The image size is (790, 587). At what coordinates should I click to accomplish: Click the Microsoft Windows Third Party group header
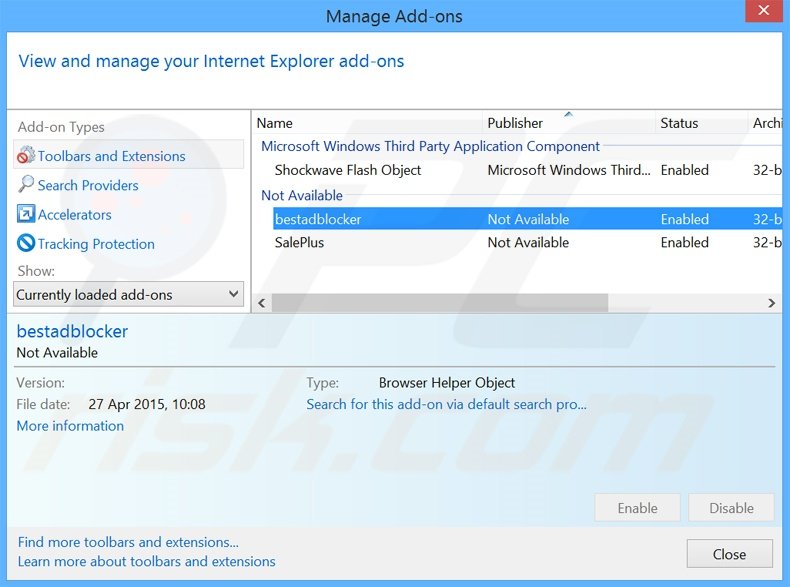(430, 146)
